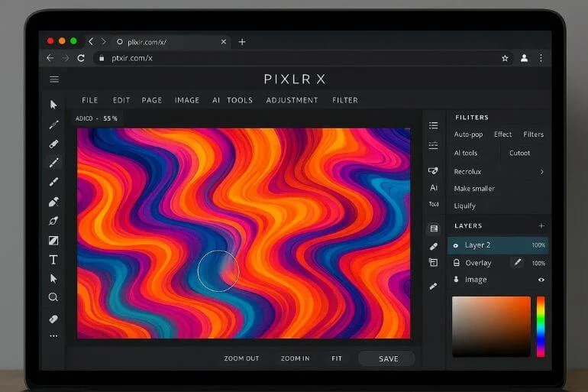
Task: Expand the Recrolux chevron arrow
Action: (x=541, y=172)
